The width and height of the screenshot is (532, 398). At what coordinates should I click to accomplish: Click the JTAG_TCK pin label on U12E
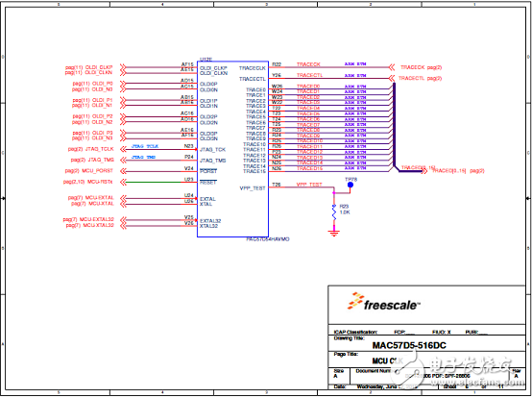click(213, 150)
